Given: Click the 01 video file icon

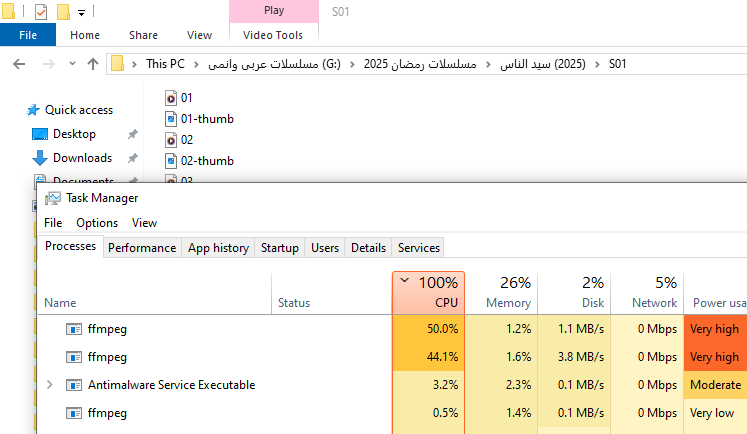Looking at the screenshot, I should (170, 98).
